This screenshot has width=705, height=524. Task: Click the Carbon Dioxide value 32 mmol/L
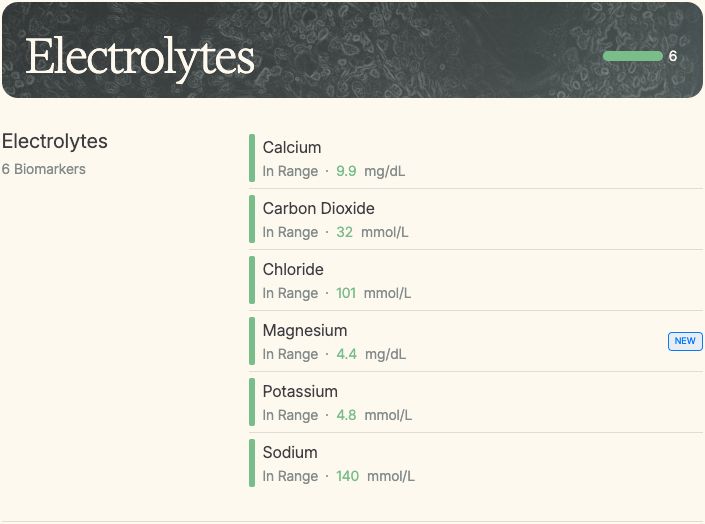(372, 232)
